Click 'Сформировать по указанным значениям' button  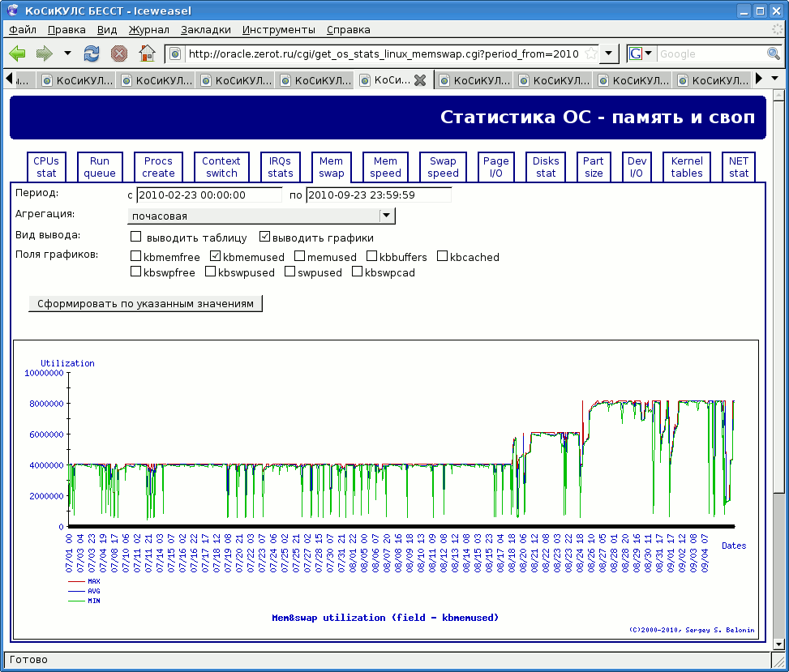point(145,303)
